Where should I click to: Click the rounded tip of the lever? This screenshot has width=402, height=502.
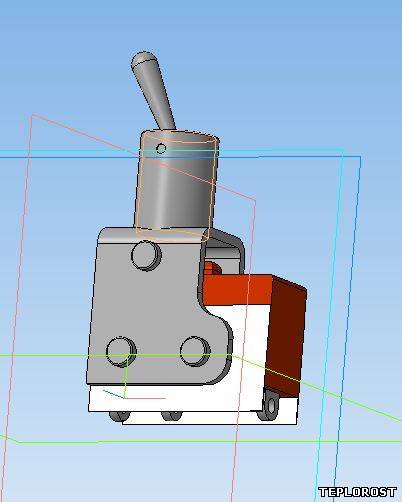(142, 58)
